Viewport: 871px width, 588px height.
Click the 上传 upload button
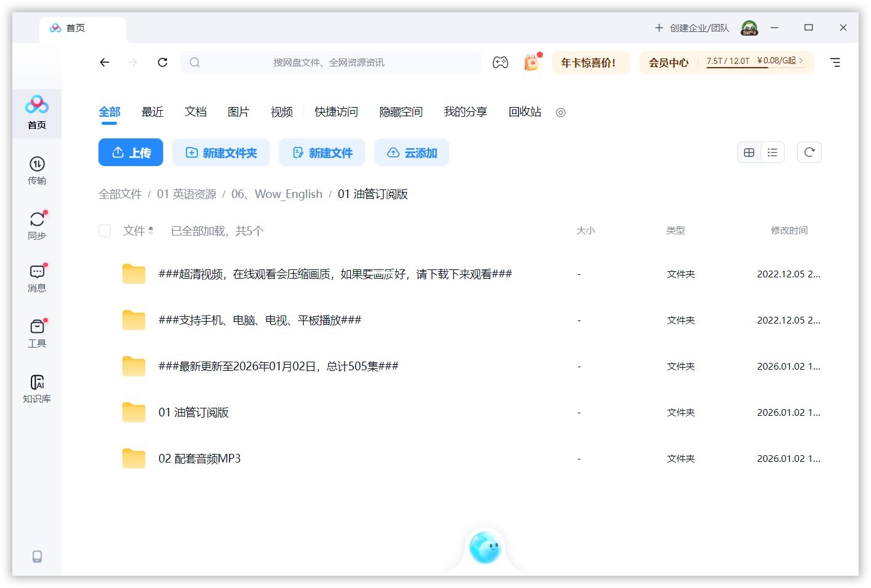(130, 152)
